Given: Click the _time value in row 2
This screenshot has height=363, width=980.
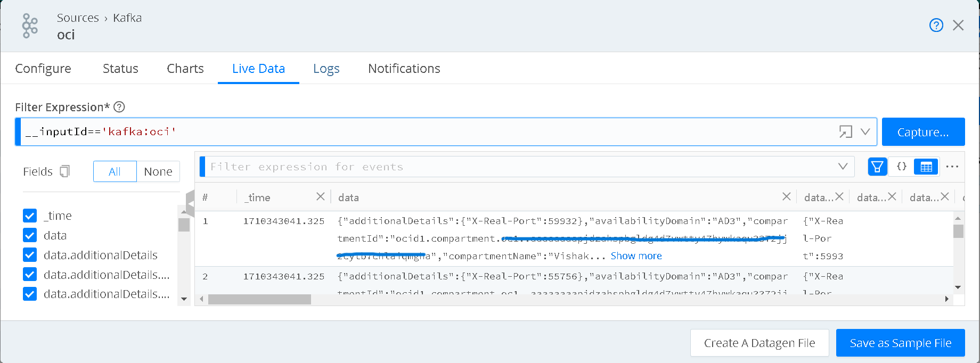Looking at the screenshot, I should coord(284,277).
